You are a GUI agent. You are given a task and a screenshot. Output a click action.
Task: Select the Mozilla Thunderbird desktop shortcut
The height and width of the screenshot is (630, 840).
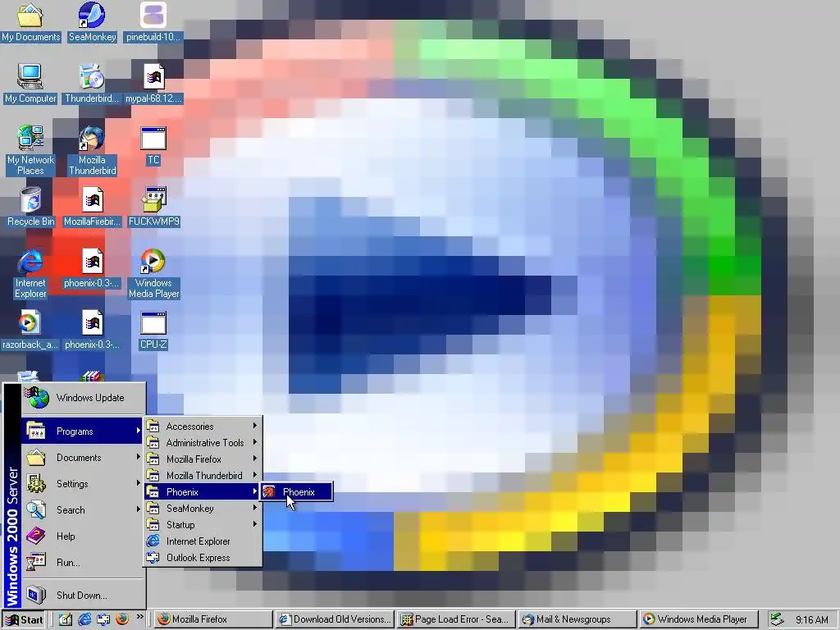click(x=92, y=150)
